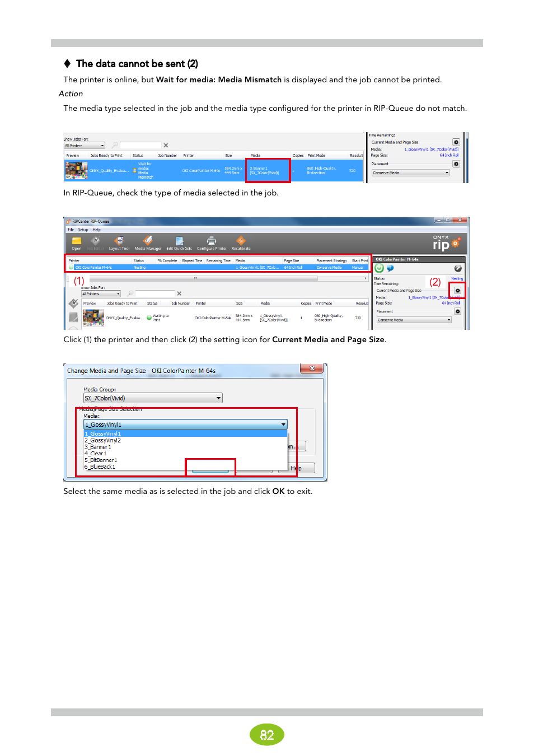Select 1_GlossyVinyl1 in the media list
The width and height of the screenshot is (534, 756).
pos(185,433)
